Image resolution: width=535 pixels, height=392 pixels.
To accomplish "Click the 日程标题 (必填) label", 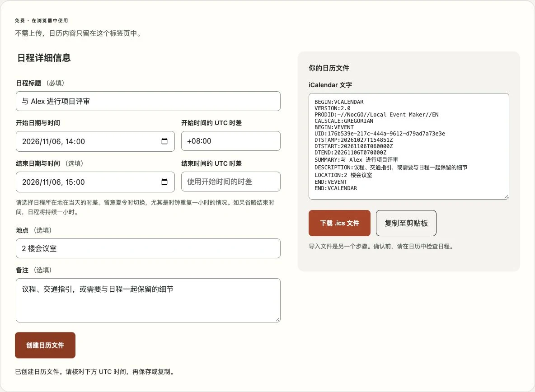I will tap(40, 83).
